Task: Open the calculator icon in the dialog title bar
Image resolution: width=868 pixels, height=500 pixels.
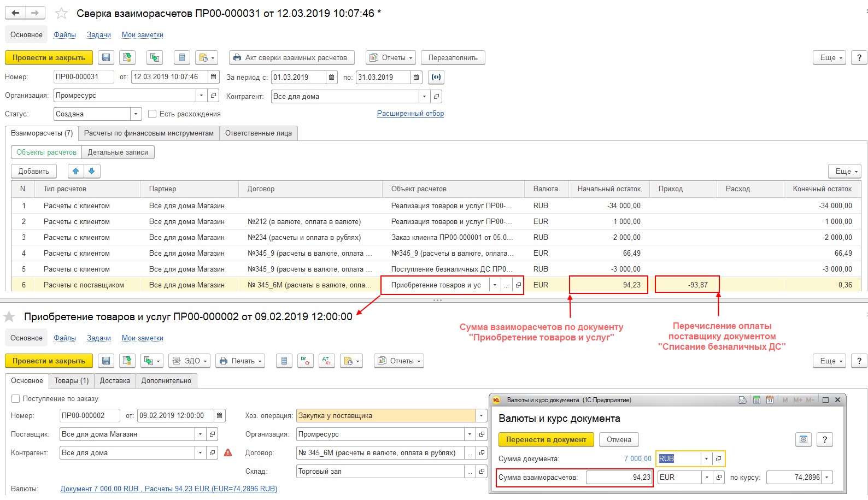Action: [x=756, y=400]
